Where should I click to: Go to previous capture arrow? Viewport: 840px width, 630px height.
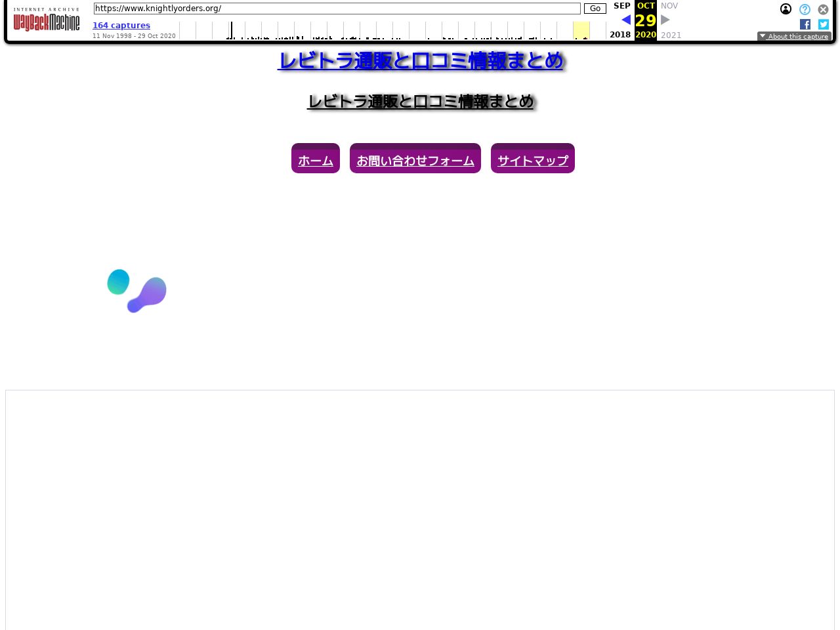[625, 20]
